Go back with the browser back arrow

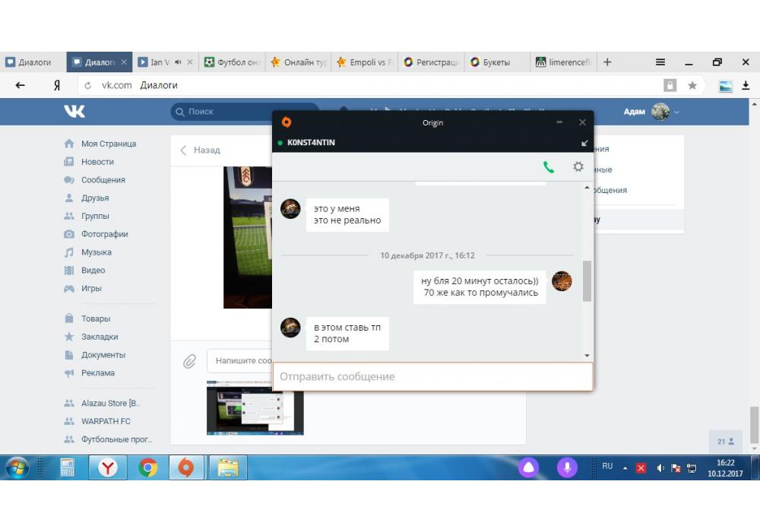tap(20, 85)
